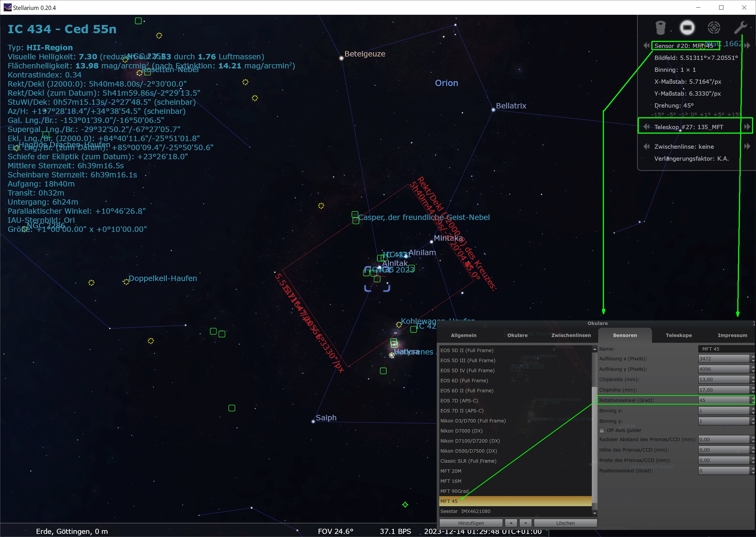Open the Sensoren tab

point(625,335)
